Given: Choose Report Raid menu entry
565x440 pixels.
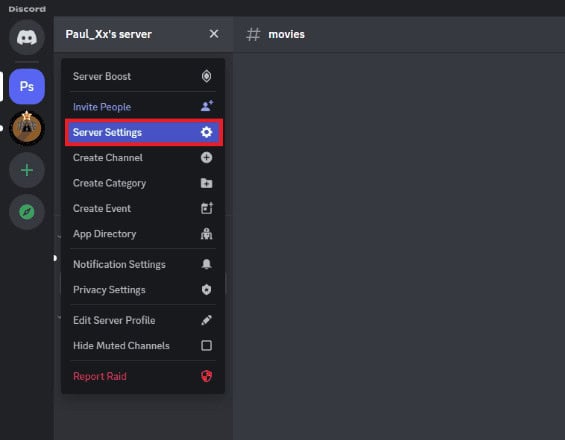Looking at the screenshot, I should pyautogui.click(x=143, y=376).
